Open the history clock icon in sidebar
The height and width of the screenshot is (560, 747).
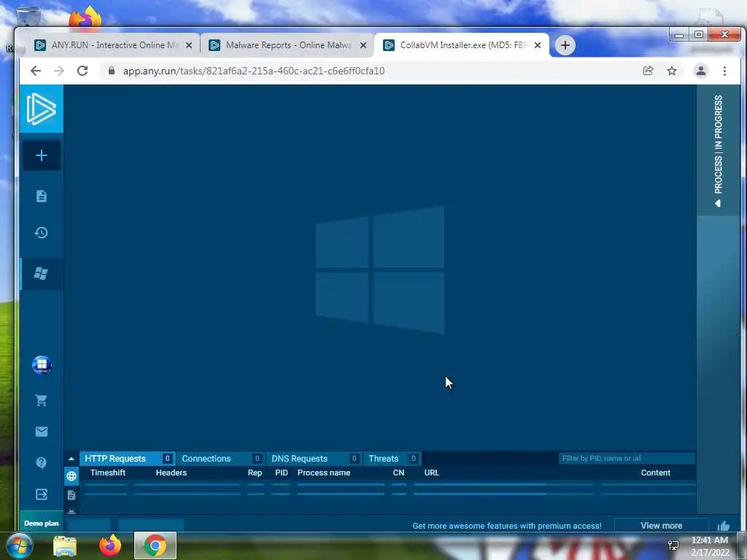(x=42, y=233)
